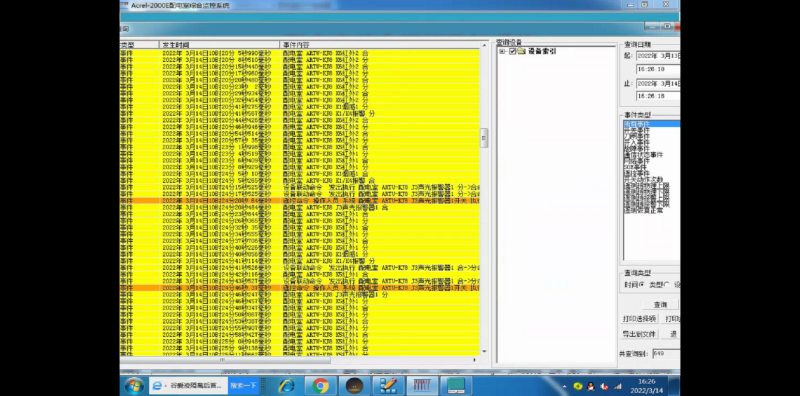The width and height of the screenshot is (800, 396).
Task: Open the dark round icon app in taskbar
Action: tap(355, 386)
